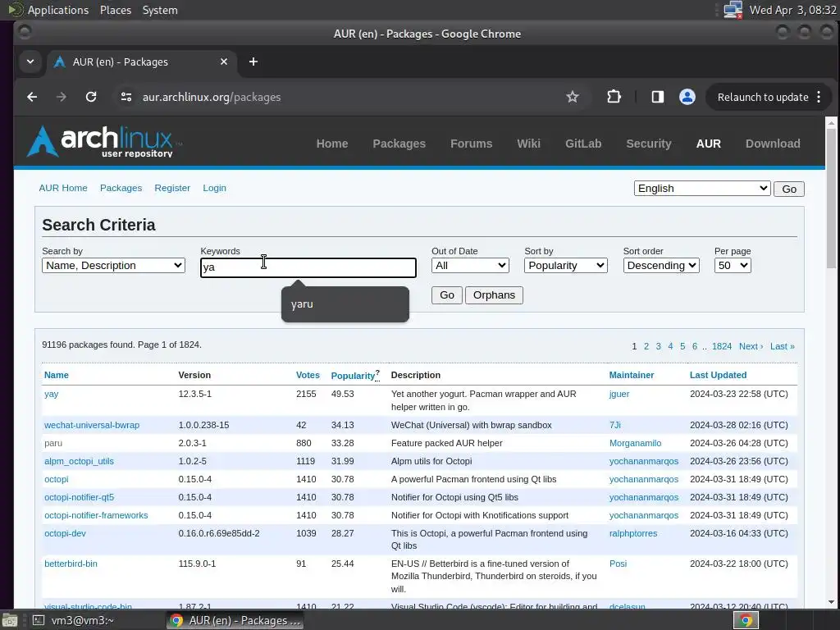Open the System menu
The width and height of the screenshot is (840, 630).
click(160, 10)
